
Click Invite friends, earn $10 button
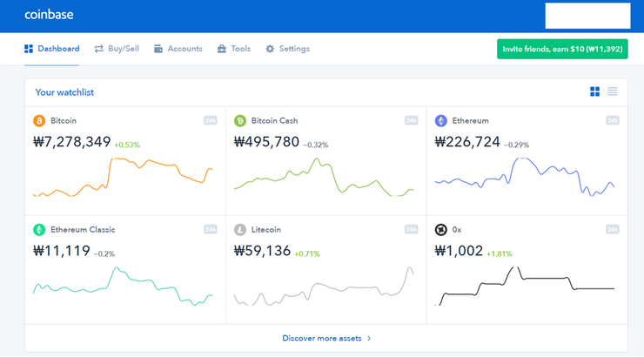point(562,49)
